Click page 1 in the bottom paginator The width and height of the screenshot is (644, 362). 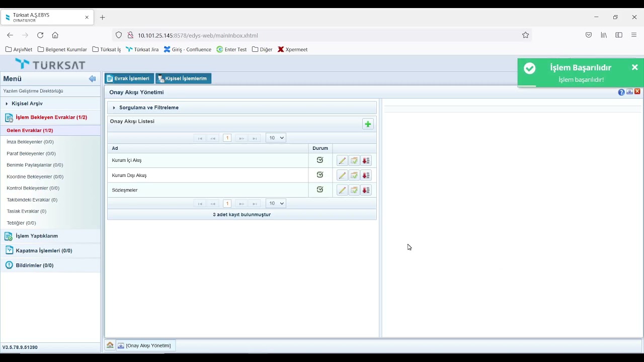[227, 203]
